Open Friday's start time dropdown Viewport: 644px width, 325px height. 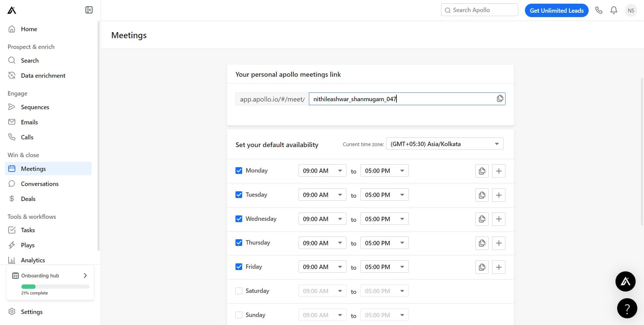[322, 267]
